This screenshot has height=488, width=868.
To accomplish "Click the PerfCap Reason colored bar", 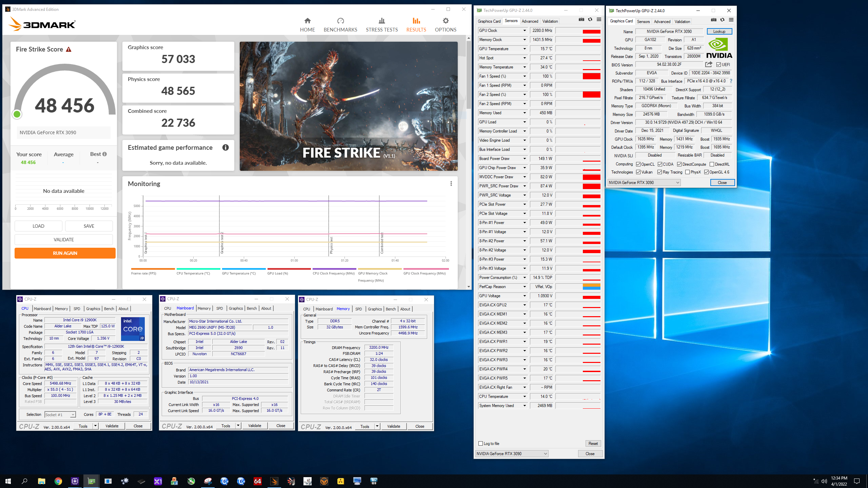I will pos(591,287).
